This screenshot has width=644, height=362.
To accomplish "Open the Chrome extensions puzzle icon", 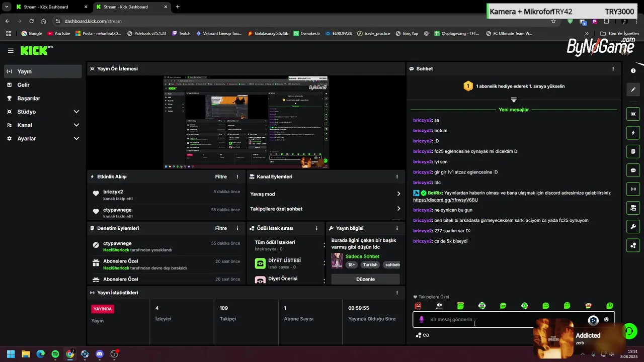I will pos(607,21).
